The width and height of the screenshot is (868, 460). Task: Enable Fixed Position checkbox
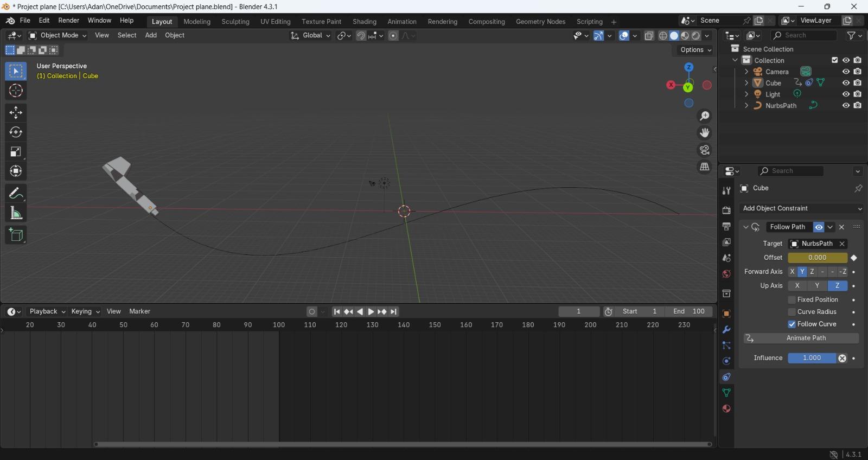[792, 300]
